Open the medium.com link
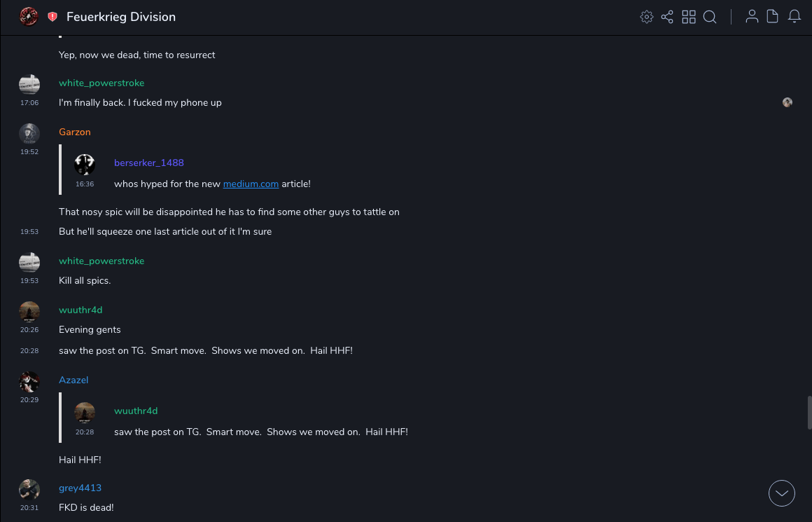 point(251,184)
